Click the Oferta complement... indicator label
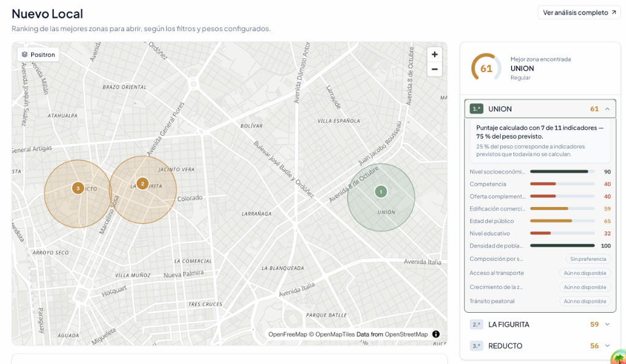 tap(498, 197)
